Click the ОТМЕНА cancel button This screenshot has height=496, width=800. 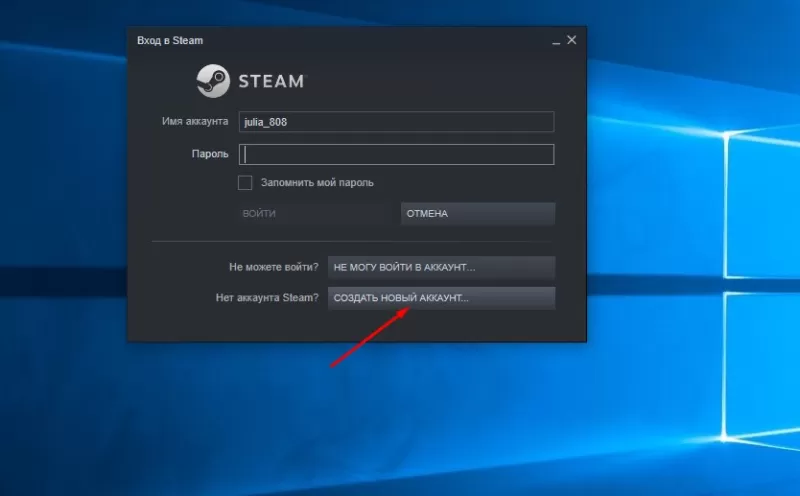point(478,214)
